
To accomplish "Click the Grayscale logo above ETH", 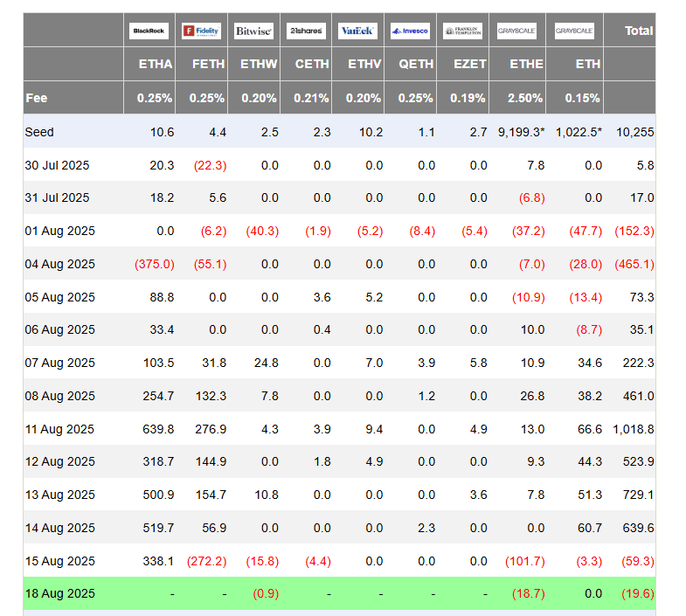I will click(x=574, y=31).
